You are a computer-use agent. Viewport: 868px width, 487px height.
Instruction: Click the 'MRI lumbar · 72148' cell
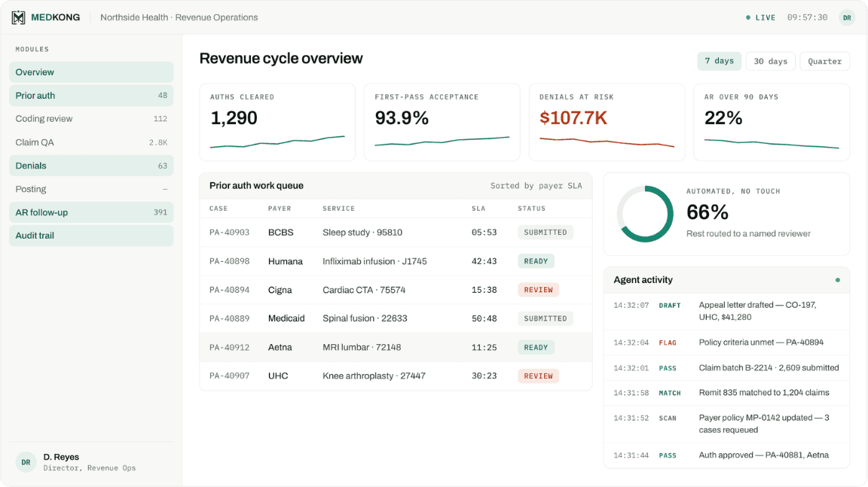(x=362, y=347)
